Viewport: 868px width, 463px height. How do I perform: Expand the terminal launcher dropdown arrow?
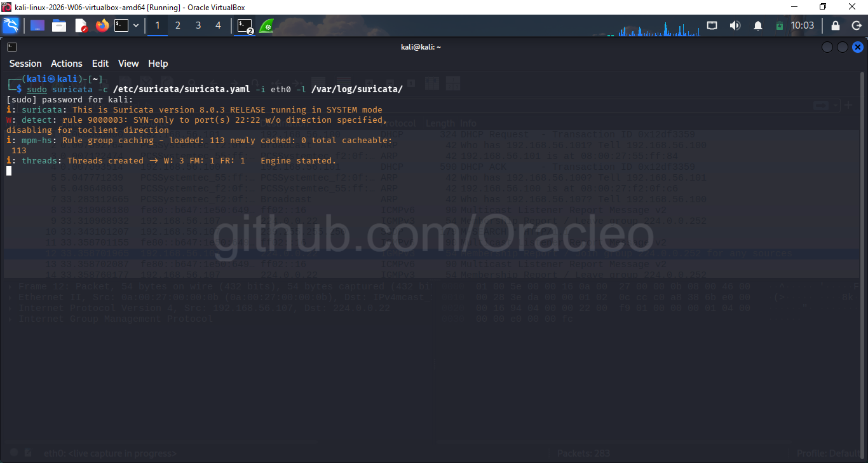136,25
